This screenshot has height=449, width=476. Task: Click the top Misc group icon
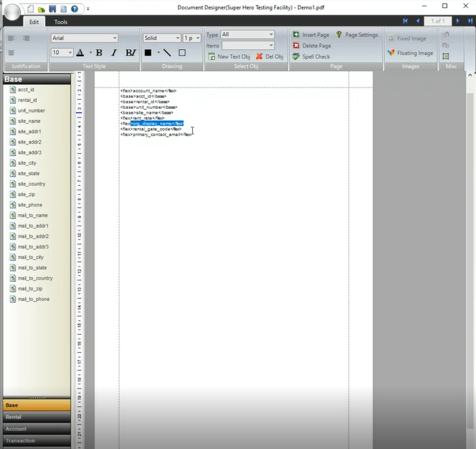445,35
